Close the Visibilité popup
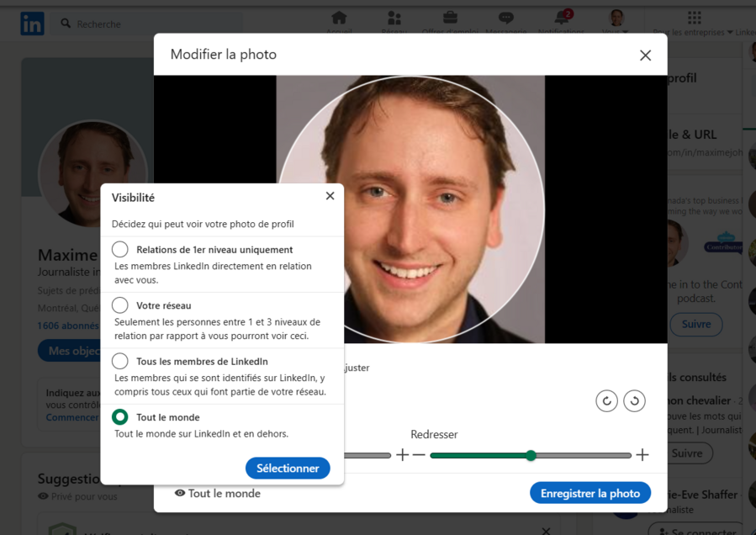This screenshot has width=756, height=535. pyautogui.click(x=330, y=196)
